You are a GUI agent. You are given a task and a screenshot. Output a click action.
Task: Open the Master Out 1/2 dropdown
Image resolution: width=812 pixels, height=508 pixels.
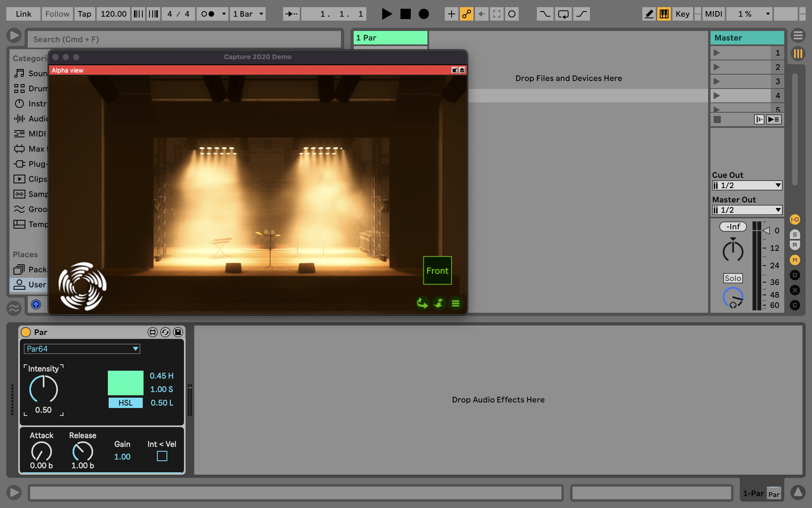[747, 210]
